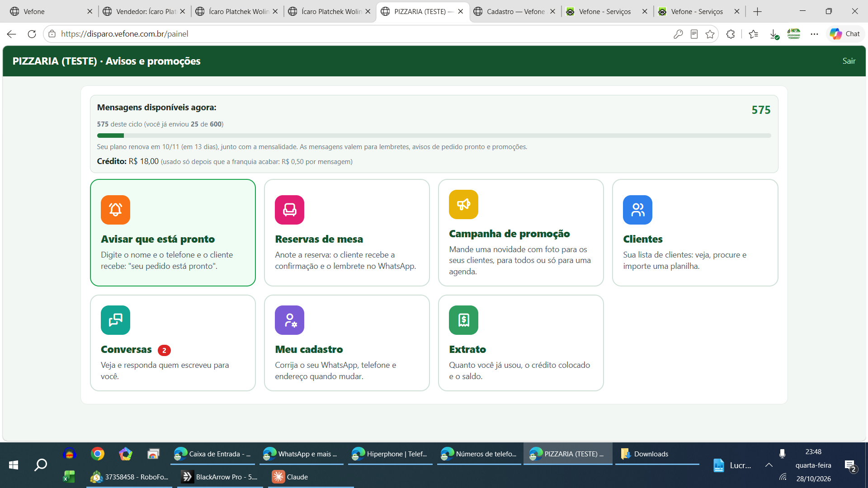Go back using the browser back arrow
The width and height of the screenshot is (868, 488).
12,34
